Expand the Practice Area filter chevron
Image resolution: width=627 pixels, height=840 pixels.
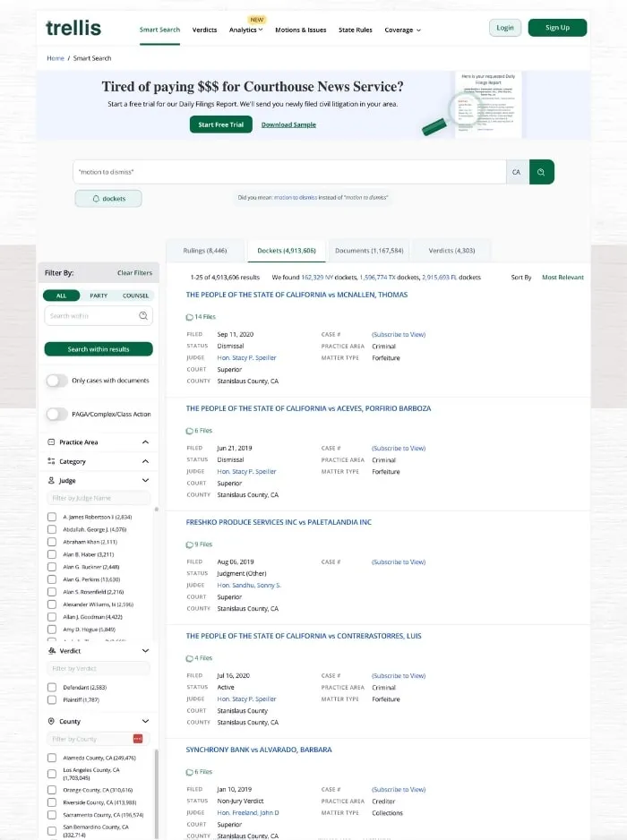pyautogui.click(x=145, y=442)
